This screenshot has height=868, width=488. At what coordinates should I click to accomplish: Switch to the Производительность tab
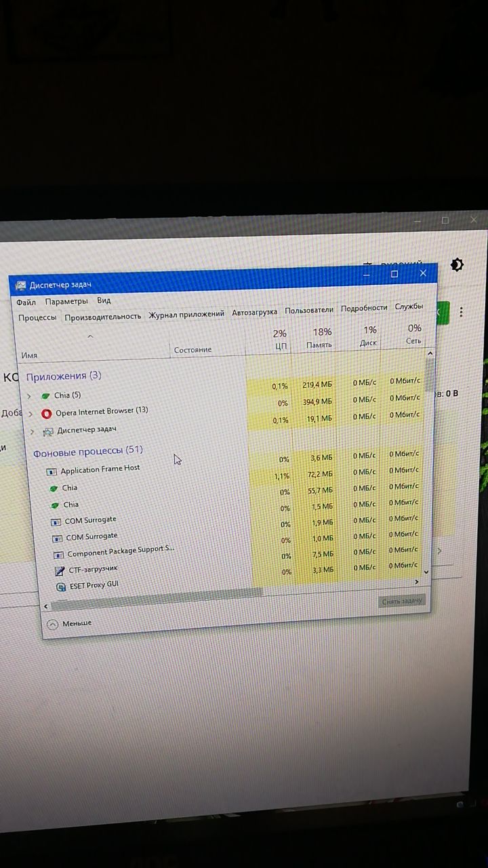[103, 316]
